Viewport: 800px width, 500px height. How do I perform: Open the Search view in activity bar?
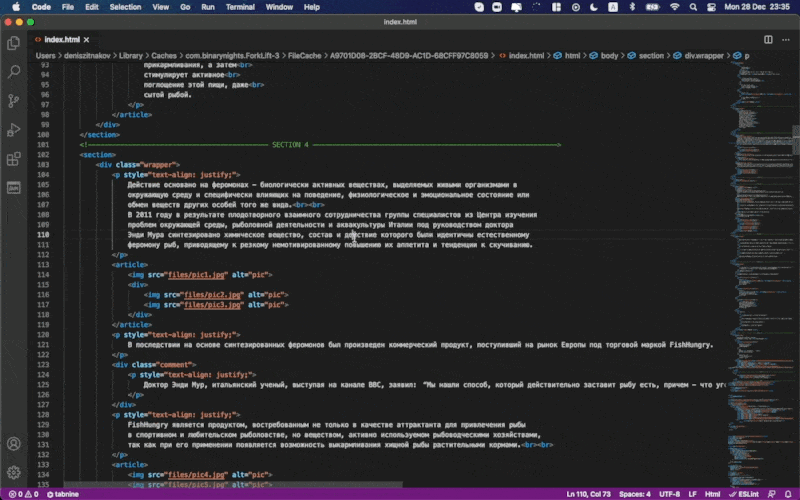click(x=14, y=71)
